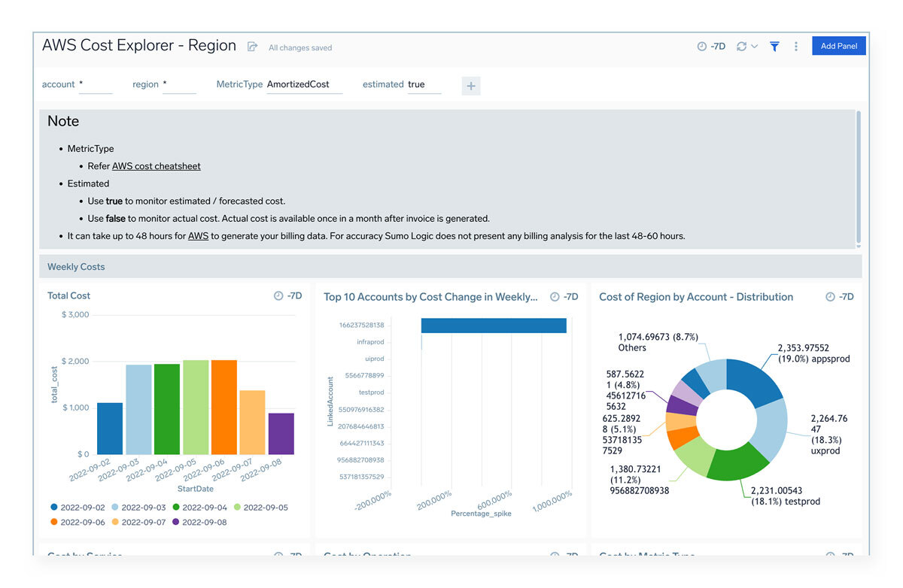The image size is (903, 588).
Task: Open Cost of Region panel time clock
Action: (830, 297)
